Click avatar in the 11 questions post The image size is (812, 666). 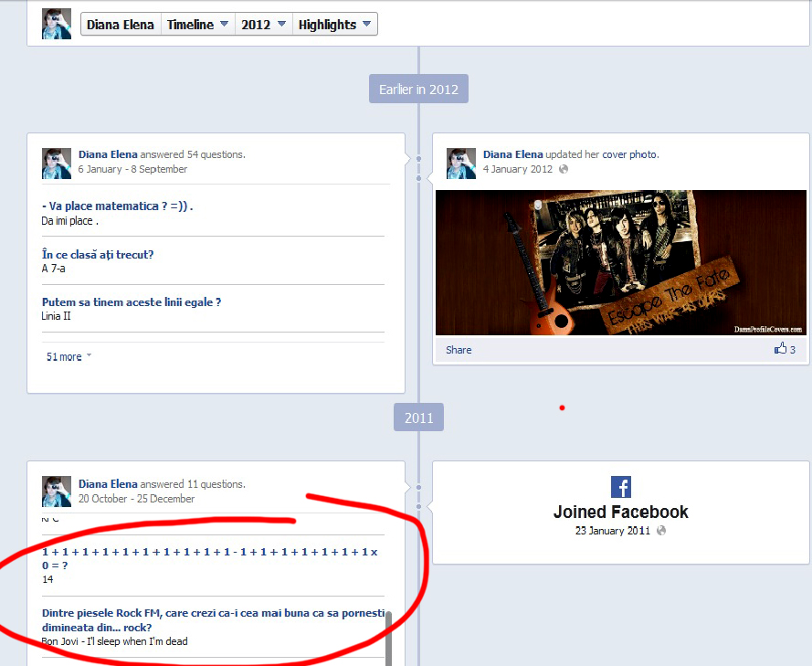pyautogui.click(x=57, y=492)
